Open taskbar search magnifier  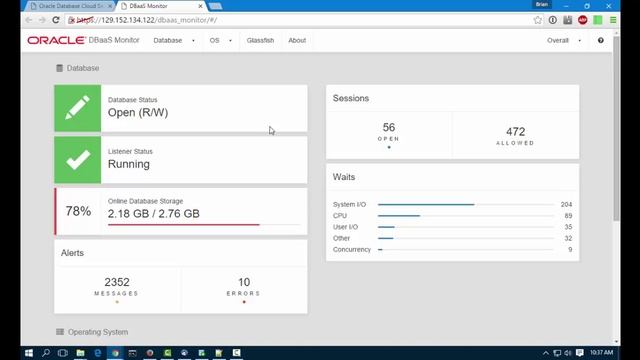[46, 353]
